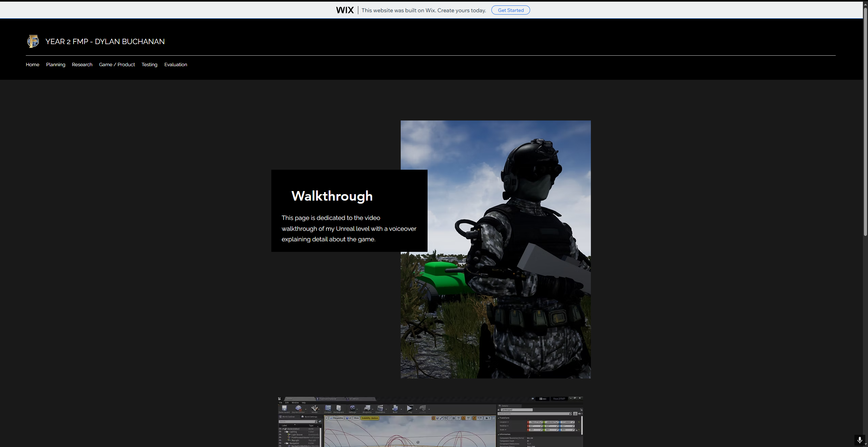Click the soldier character image

496,249
